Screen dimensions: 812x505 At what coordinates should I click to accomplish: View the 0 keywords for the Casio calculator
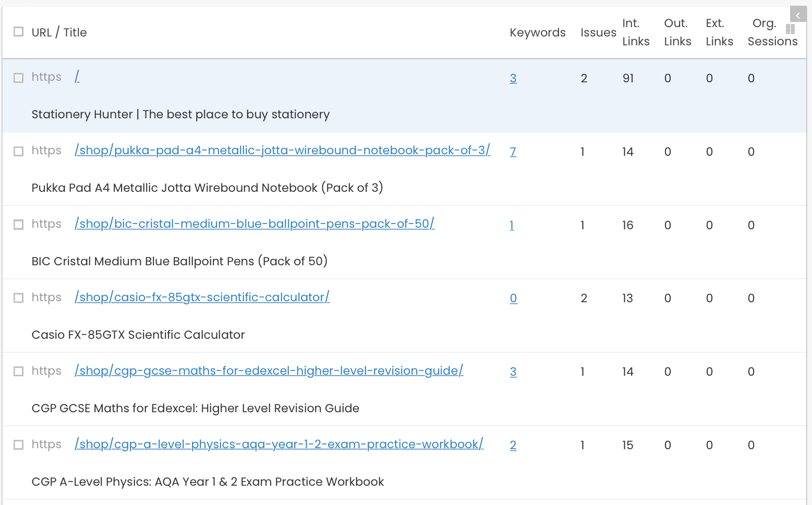click(x=514, y=298)
